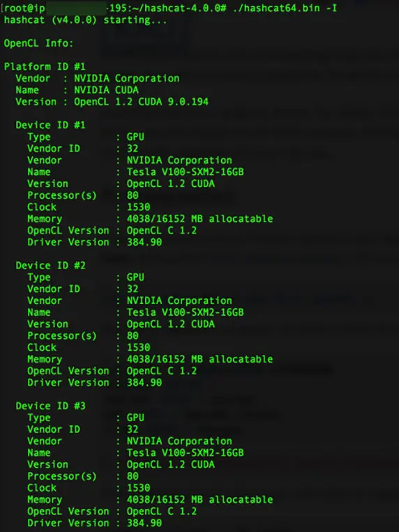This screenshot has width=399, height=532.
Task: Click Processor(s) value '80' for Device #3
Action: click(133, 476)
